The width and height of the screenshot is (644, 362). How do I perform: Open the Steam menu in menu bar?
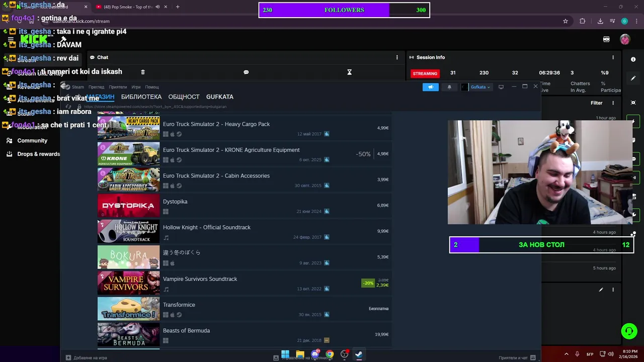click(x=77, y=87)
